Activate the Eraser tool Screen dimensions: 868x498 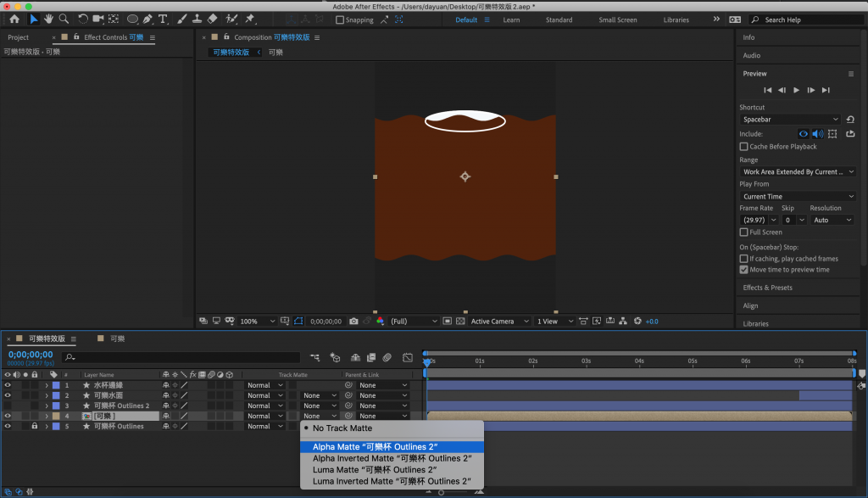(213, 19)
